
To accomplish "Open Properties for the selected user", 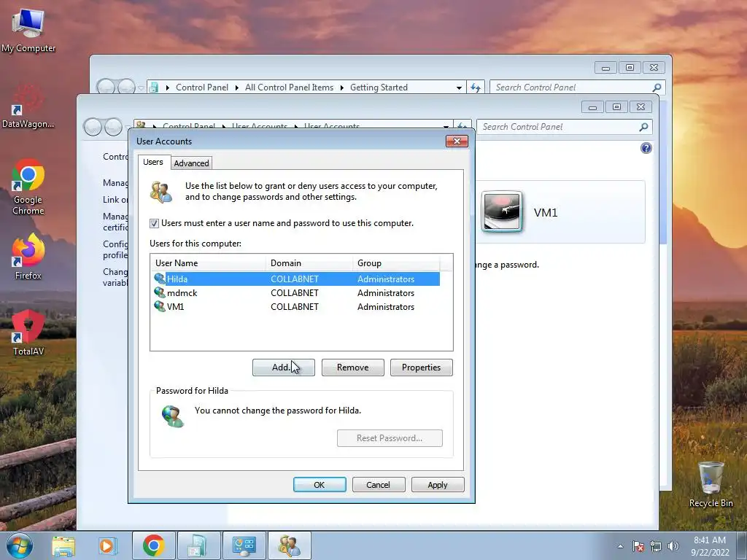I will [421, 367].
